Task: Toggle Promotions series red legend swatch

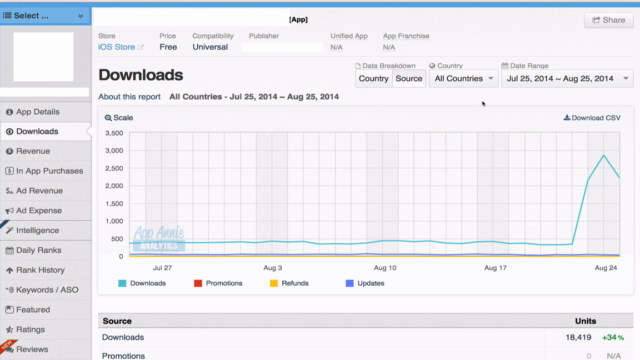Action: click(198, 283)
